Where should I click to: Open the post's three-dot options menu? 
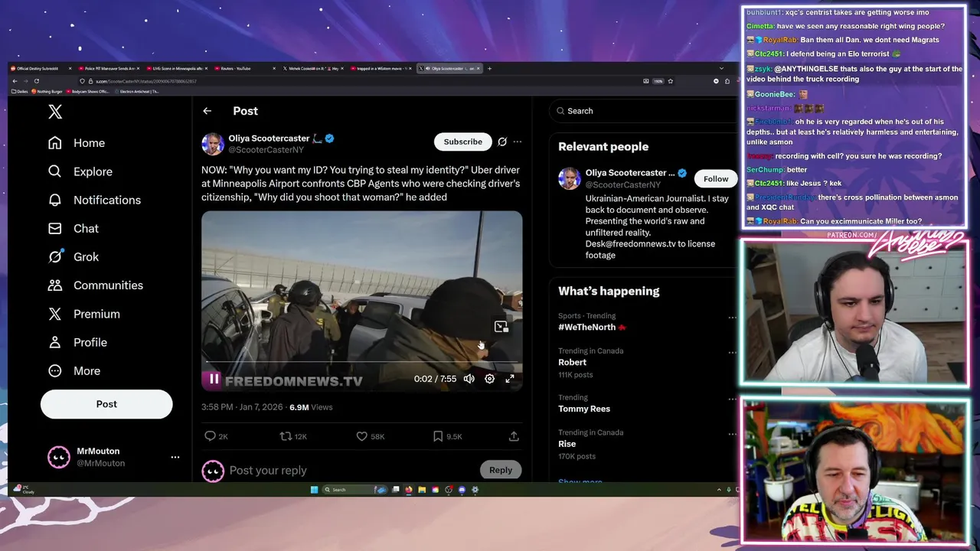[518, 142]
